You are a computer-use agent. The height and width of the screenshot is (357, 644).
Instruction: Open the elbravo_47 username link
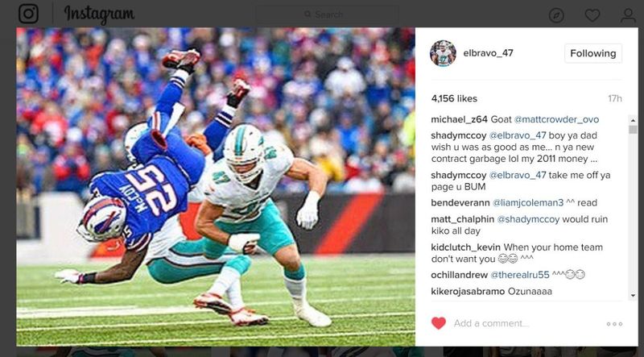coord(488,53)
